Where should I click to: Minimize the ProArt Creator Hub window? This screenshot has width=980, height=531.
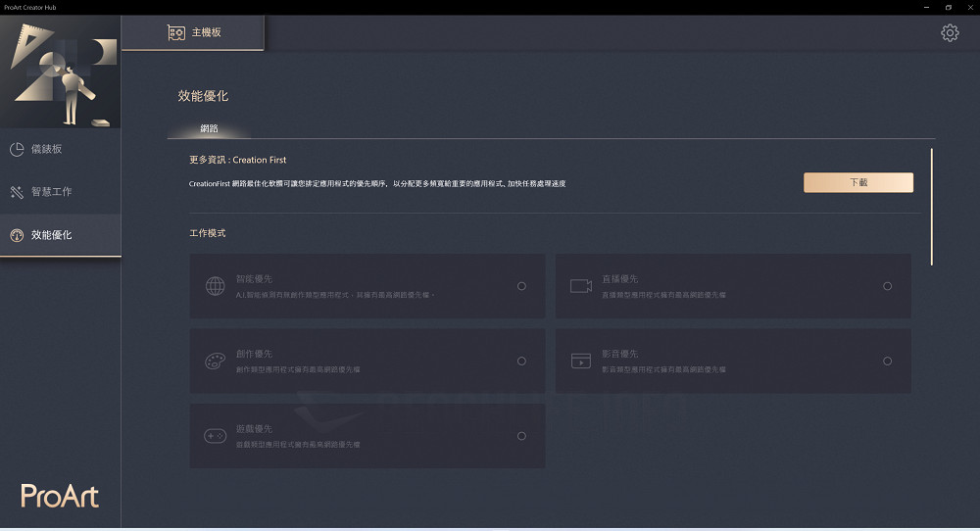[926, 8]
